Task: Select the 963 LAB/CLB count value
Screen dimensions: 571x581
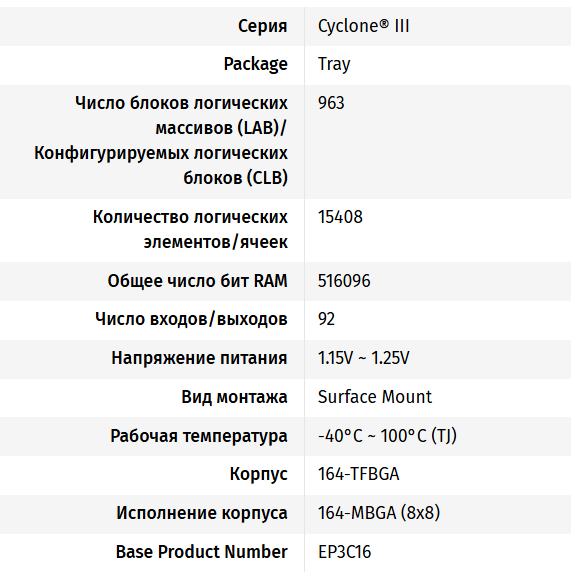Action: pyautogui.click(x=331, y=103)
